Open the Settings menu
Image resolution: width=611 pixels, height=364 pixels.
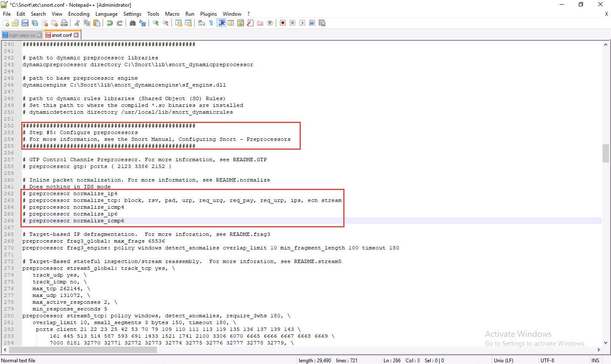(132, 14)
